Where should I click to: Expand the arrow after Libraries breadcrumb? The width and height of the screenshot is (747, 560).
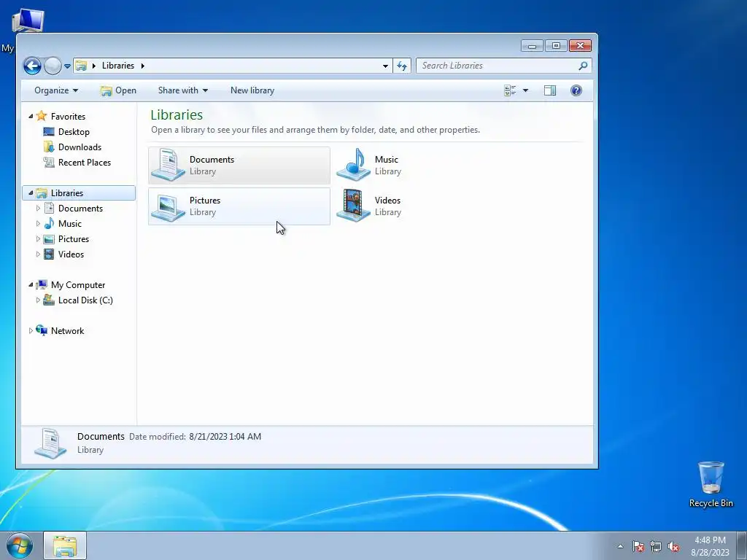point(142,66)
